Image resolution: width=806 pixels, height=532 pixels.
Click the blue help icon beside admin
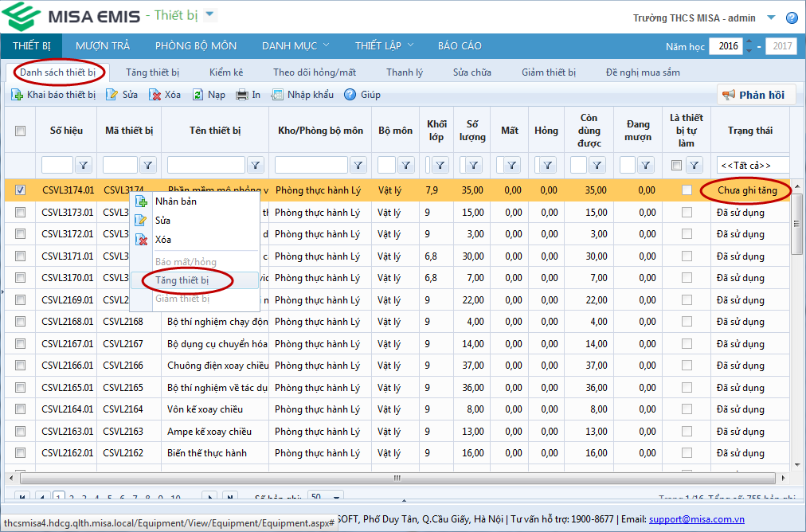click(792, 18)
